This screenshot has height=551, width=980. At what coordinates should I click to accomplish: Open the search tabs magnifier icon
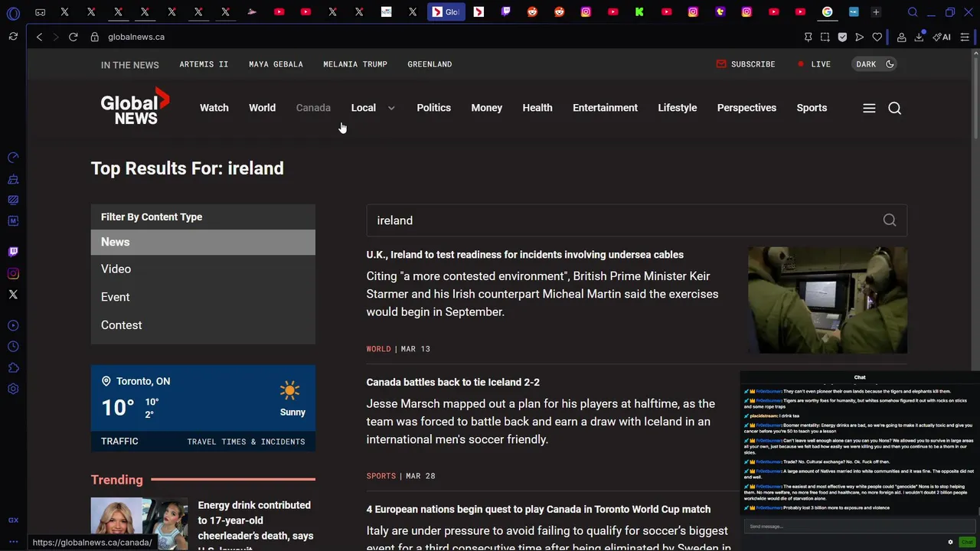[913, 12]
